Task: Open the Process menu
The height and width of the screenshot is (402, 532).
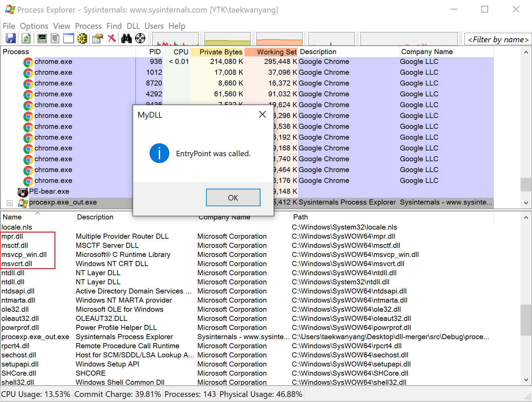Action: 88,26
